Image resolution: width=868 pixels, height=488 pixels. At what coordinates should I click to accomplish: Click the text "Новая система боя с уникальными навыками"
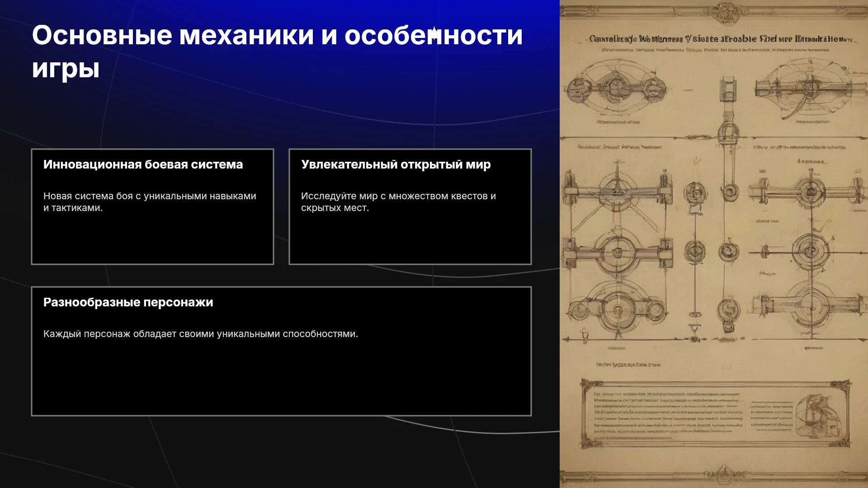(x=150, y=196)
